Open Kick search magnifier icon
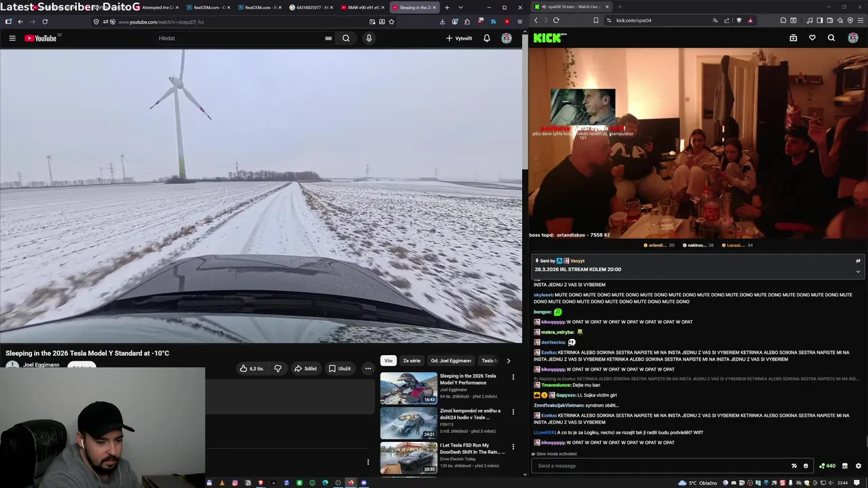Screen dimensions: 868x488 (x=831, y=38)
